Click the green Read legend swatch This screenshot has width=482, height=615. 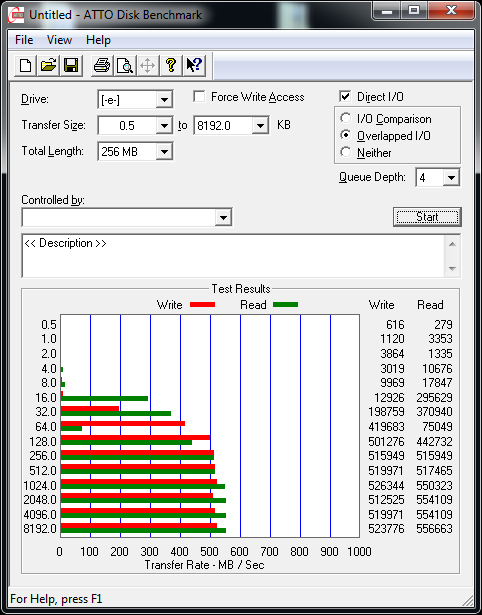click(286, 304)
